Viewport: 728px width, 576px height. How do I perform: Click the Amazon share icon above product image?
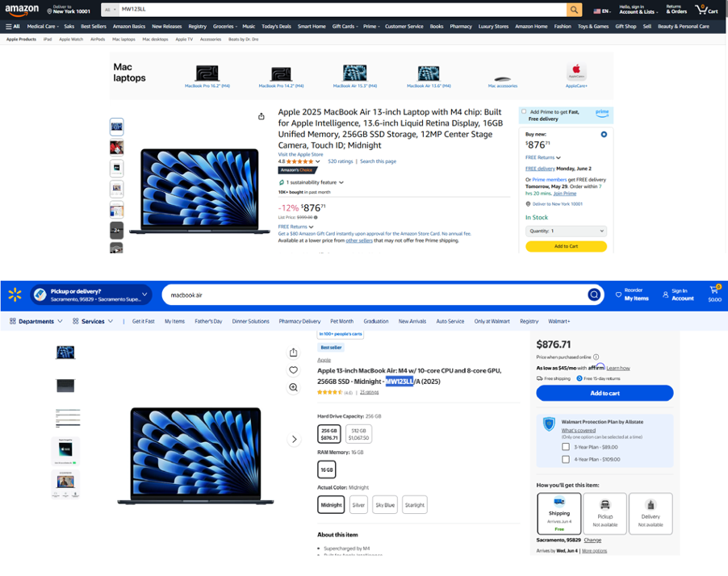point(261,116)
